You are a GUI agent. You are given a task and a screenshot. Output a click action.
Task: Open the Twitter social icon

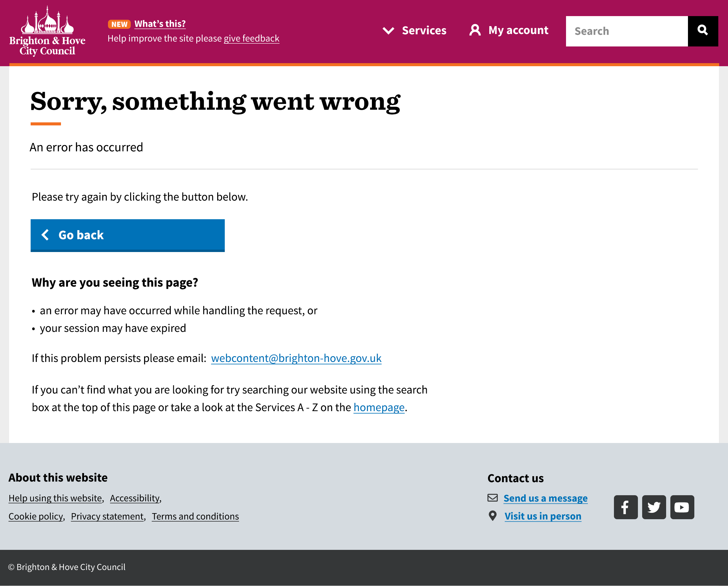point(654,507)
